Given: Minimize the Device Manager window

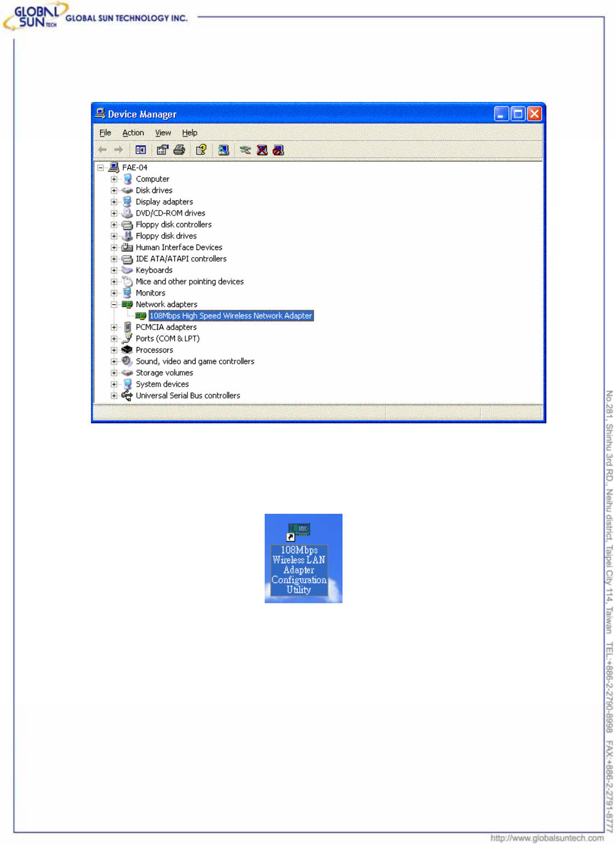Looking at the screenshot, I should click(501, 114).
